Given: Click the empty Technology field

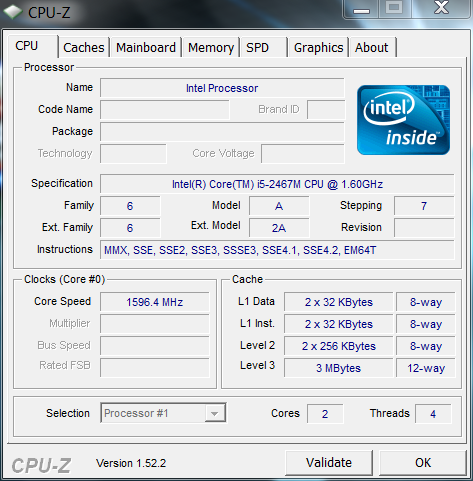Looking at the screenshot, I should tap(133, 154).
